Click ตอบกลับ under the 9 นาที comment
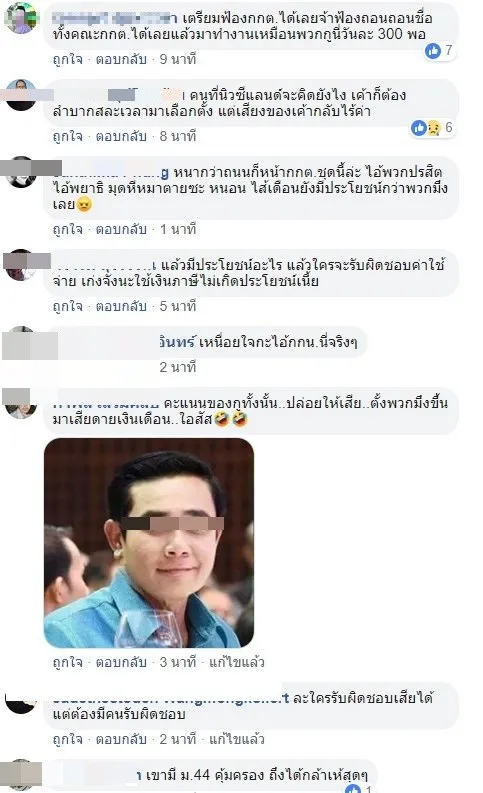This screenshot has width=483, height=793. pyautogui.click(x=121, y=59)
